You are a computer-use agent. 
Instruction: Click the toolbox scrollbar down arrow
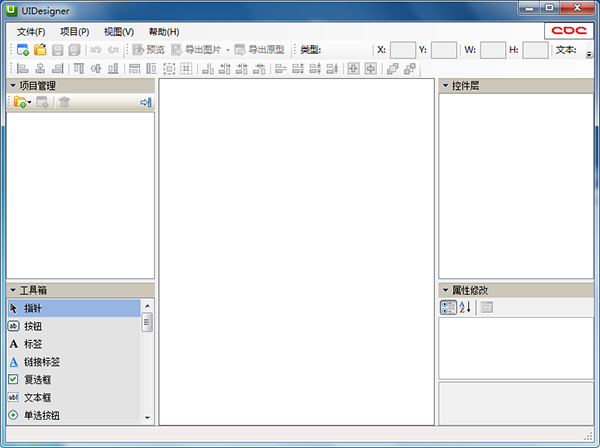148,418
